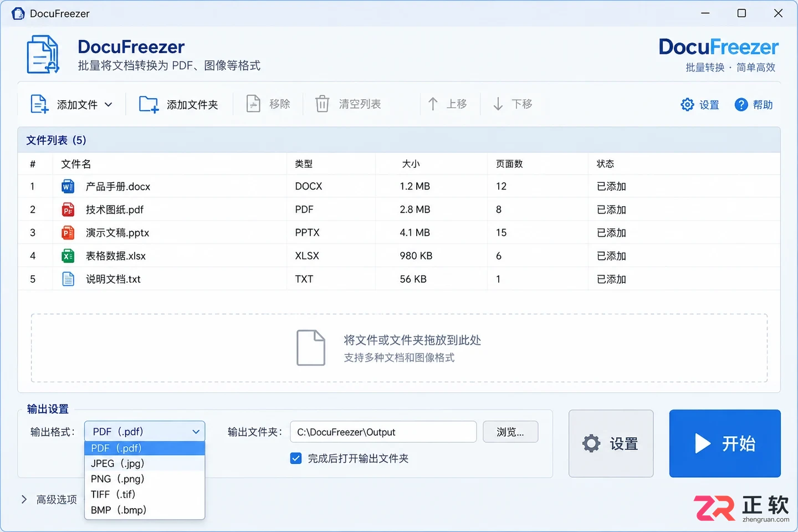This screenshot has height=532, width=798.
Task: Expand the 高级选项 section
Action: pyautogui.click(x=24, y=499)
